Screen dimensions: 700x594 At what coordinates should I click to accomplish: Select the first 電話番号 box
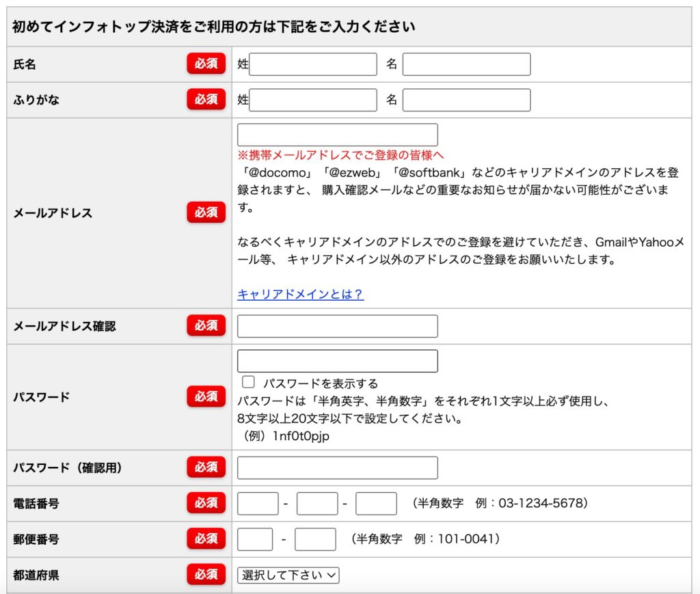(258, 503)
